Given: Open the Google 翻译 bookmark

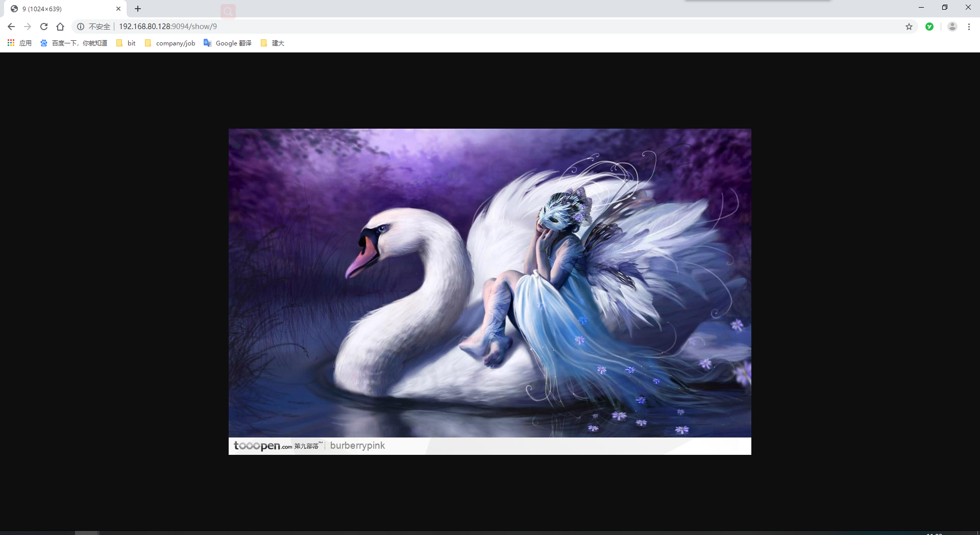Looking at the screenshot, I should (x=228, y=43).
